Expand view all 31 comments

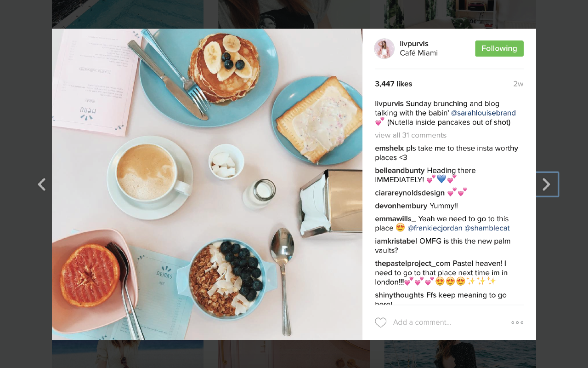coord(411,135)
